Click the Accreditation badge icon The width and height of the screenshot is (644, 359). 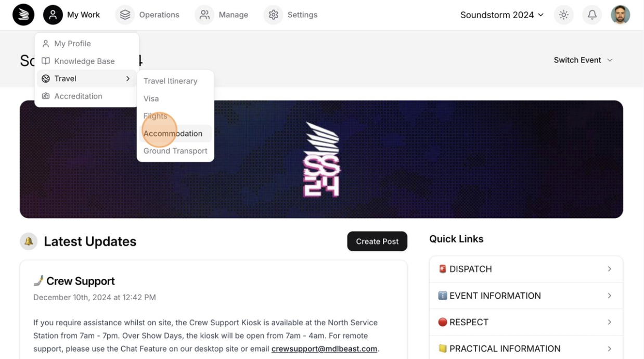(46, 96)
